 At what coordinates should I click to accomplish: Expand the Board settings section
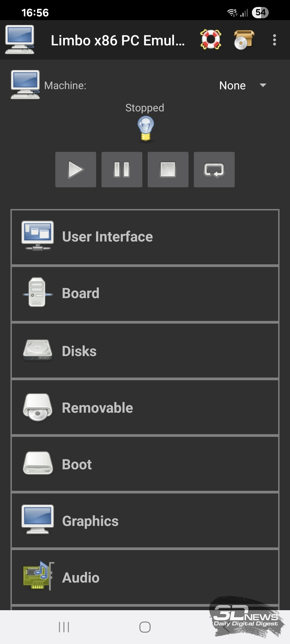coord(145,294)
